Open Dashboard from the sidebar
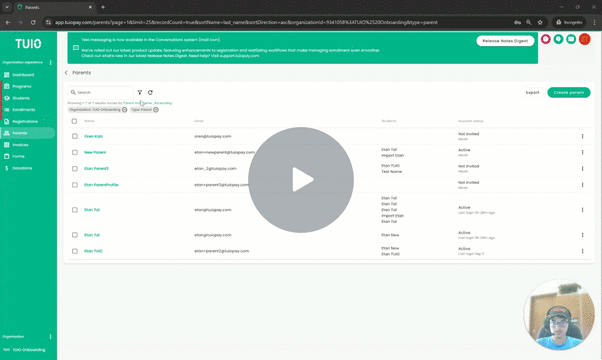The image size is (602, 360). 23,75
